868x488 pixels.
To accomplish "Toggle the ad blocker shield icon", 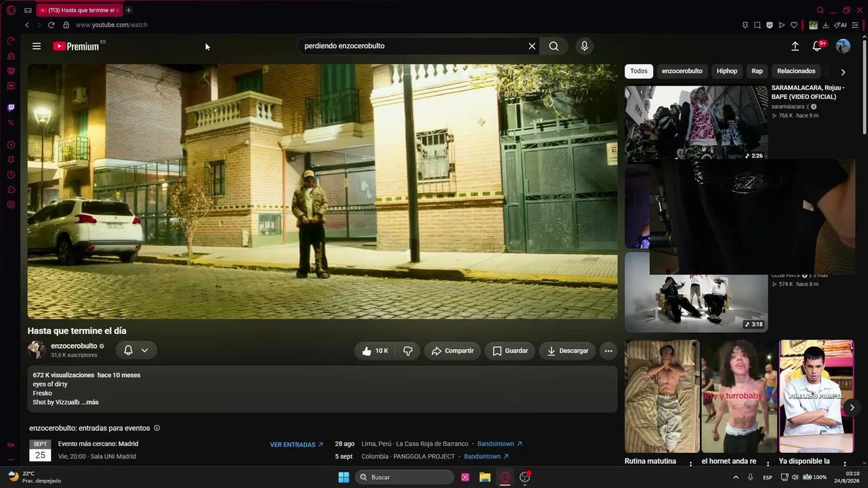I will (770, 25).
